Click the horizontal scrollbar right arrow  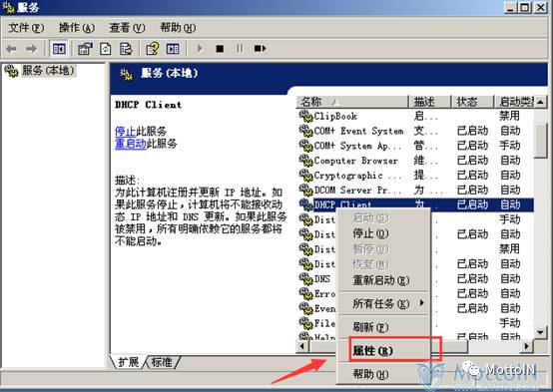527,346
